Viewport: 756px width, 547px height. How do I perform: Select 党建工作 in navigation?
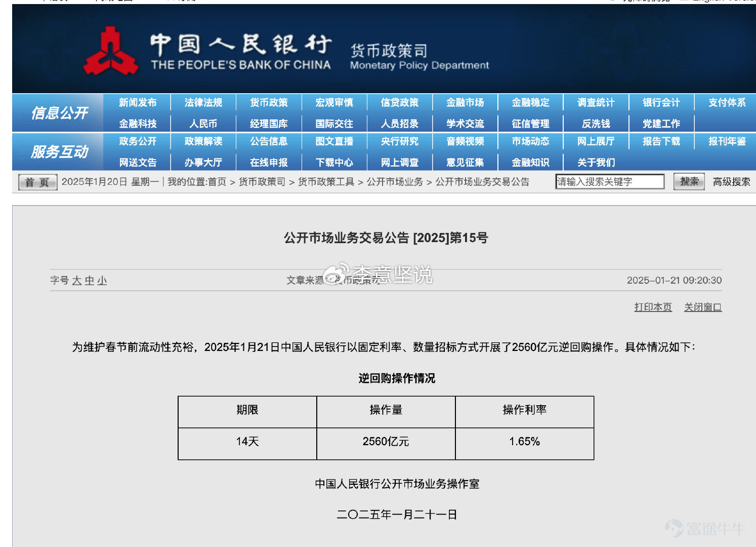pos(661,124)
